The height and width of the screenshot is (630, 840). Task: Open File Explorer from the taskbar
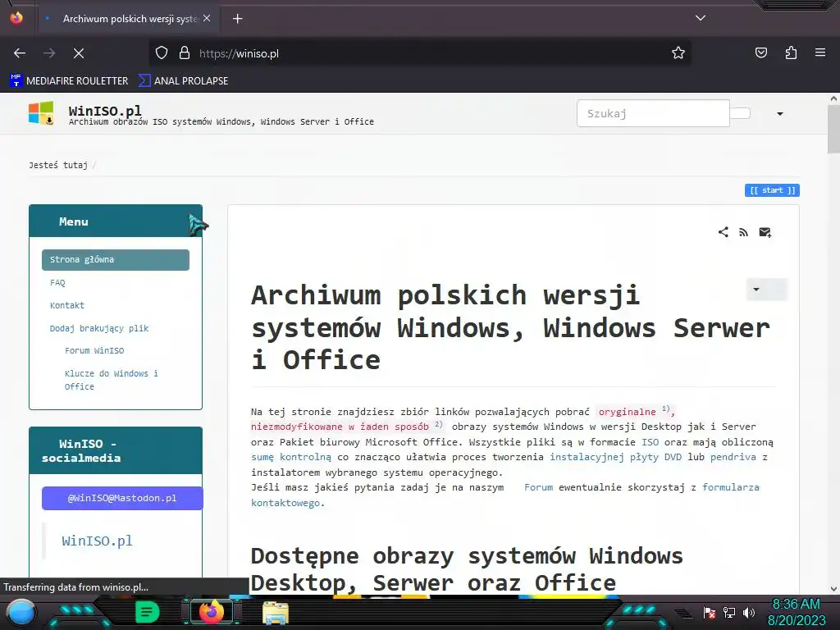276,612
